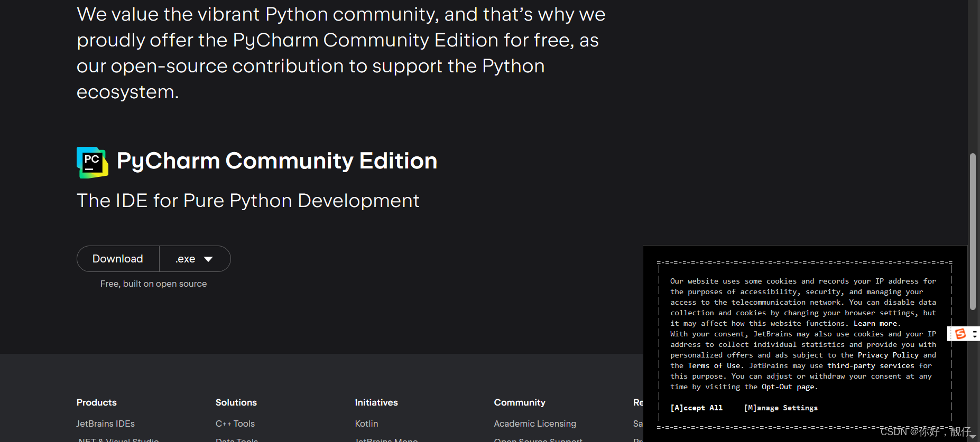Viewport: 980px width, 442px height.
Task: Click the PyCharm PC logo icon
Action: tap(93, 162)
